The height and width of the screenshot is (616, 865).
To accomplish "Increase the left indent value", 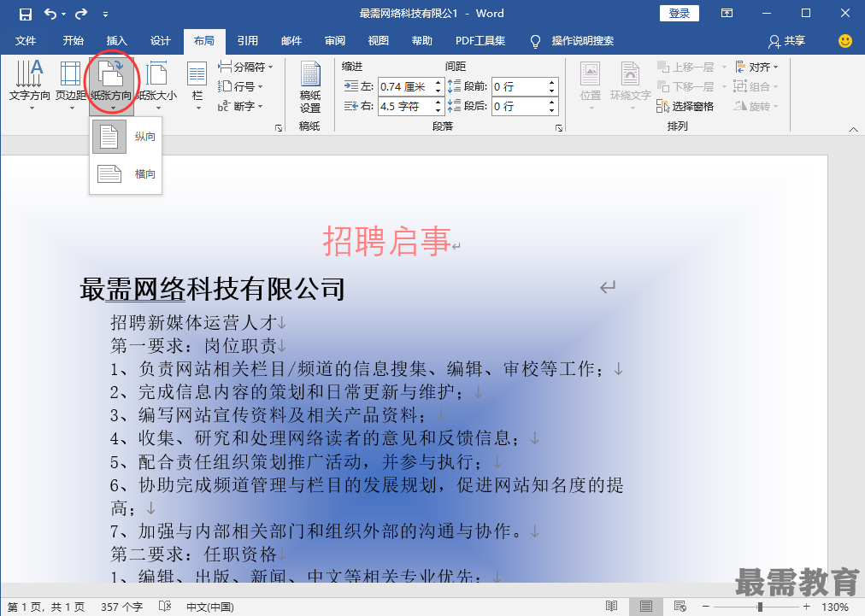I will 438,83.
